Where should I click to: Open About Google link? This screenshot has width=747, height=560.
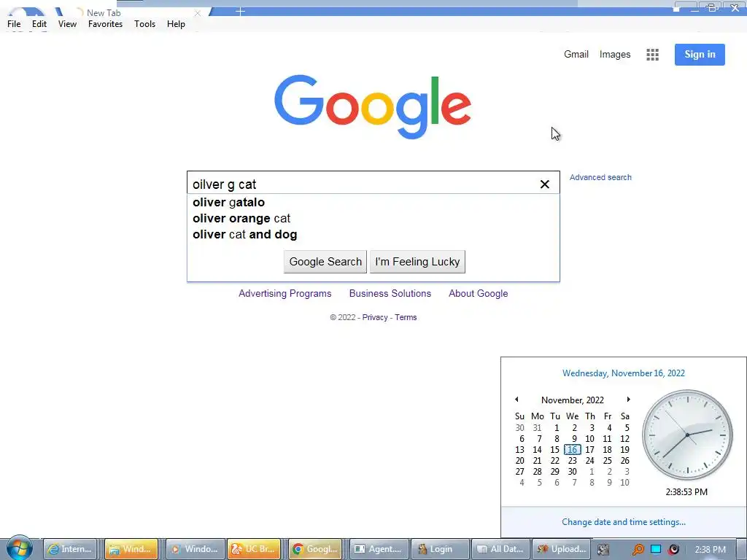479,293
